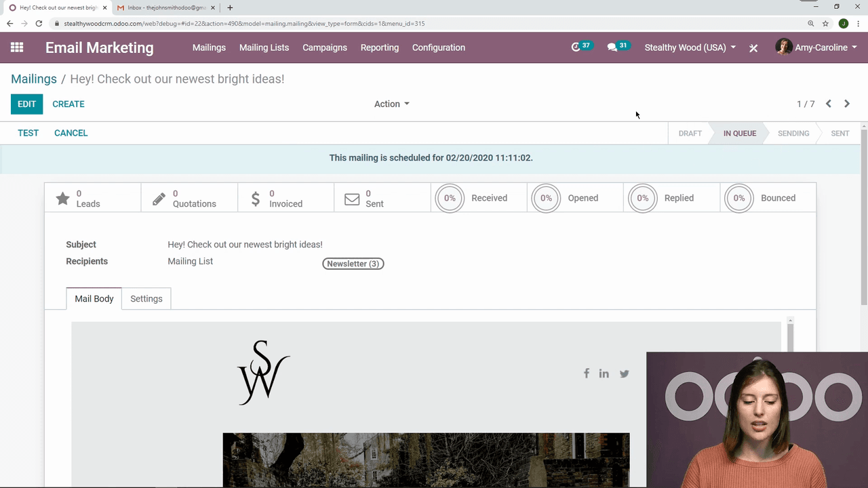
Task: Go to previous mailing record arrow
Action: (x=829, y=104)
